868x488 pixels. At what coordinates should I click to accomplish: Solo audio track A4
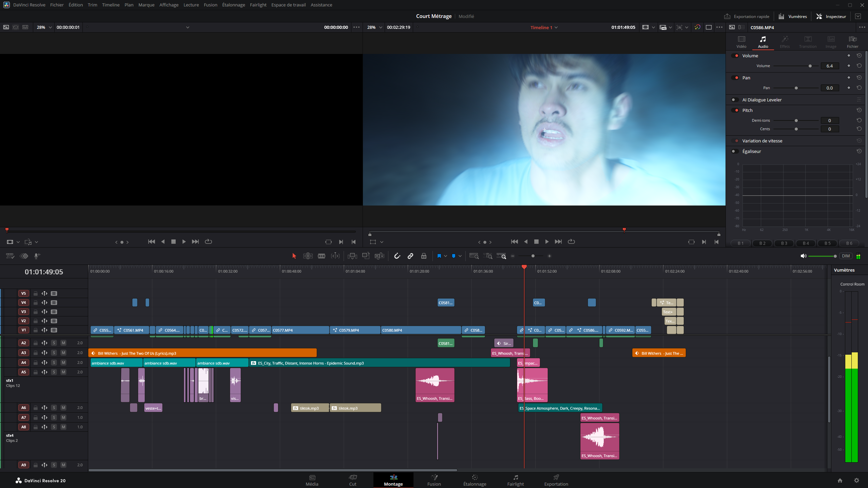tap(54, 363)
